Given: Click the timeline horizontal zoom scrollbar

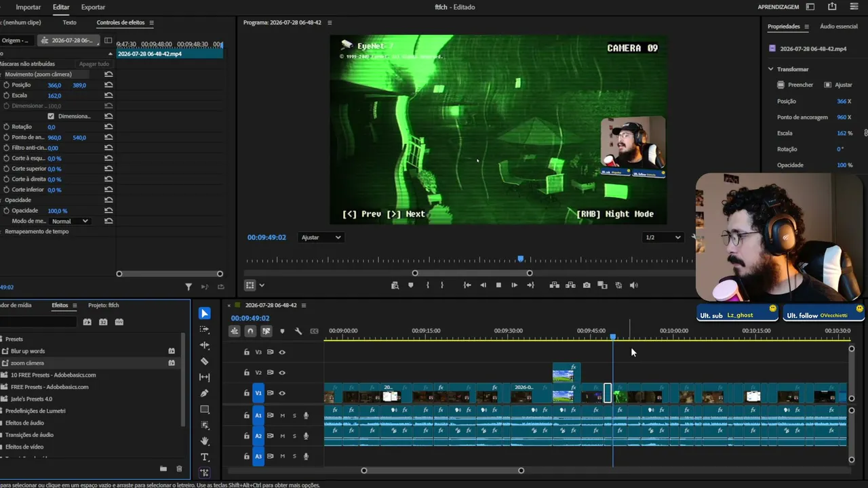Looking at the screenshot, I should coord(442,470).
